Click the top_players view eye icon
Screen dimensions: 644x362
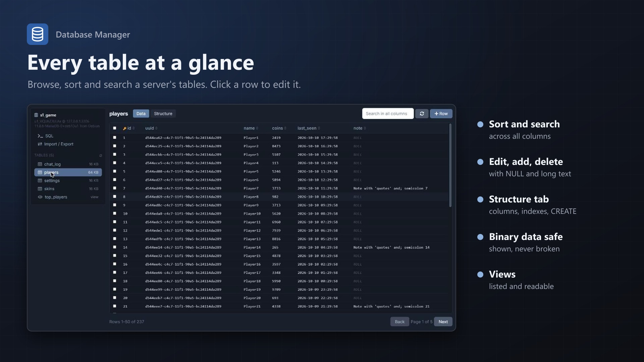coord(40,197)
